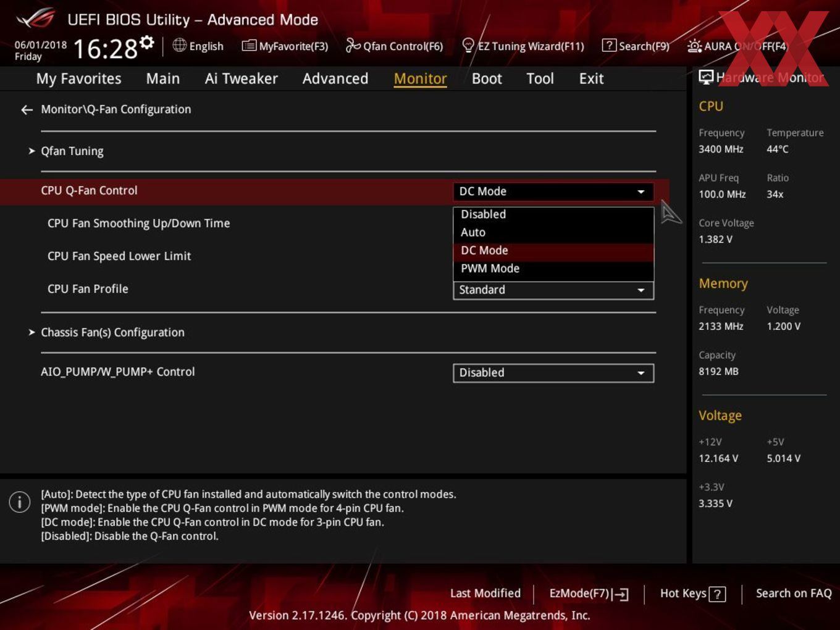
Task: Go to the Boot tab
Action: click(x=487, y=78)
